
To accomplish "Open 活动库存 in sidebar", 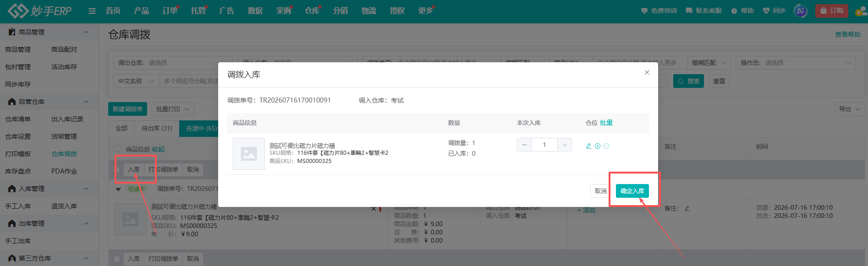I will pos(64,67).
